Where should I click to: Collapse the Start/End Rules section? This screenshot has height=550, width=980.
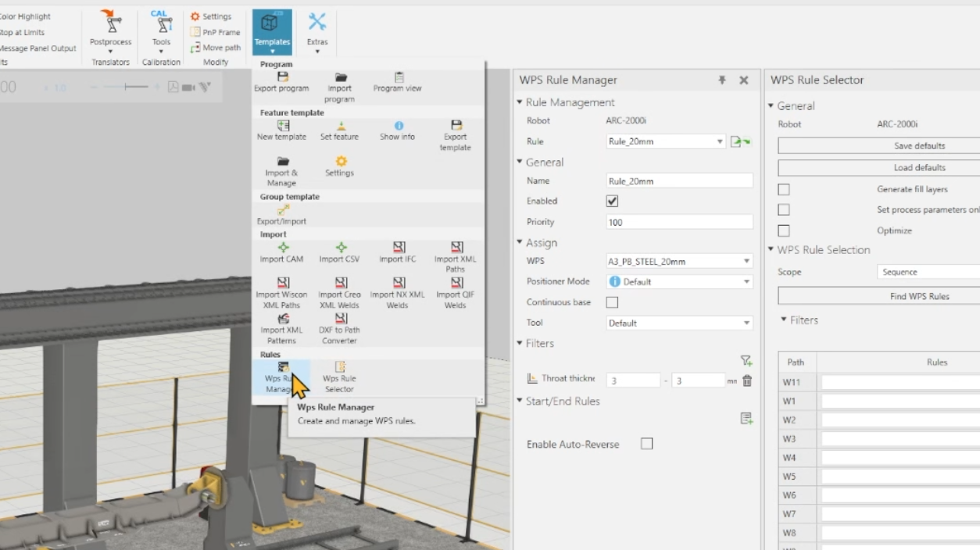click(x=519, y=401)
